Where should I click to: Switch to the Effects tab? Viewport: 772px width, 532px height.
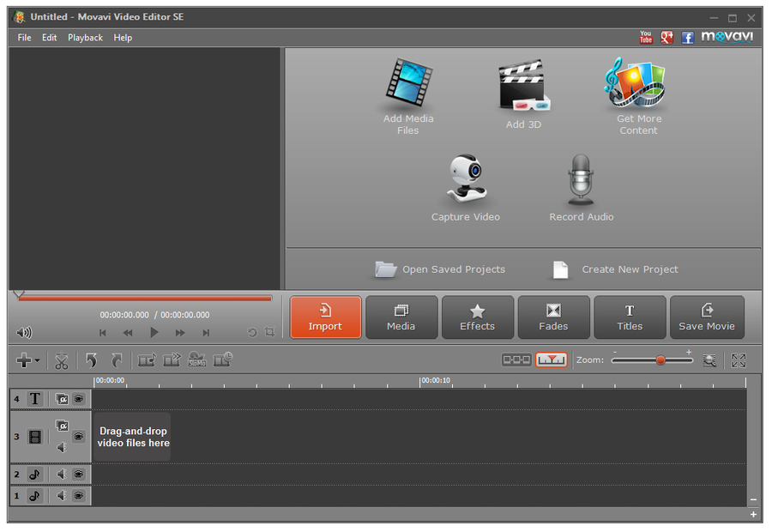pyautogui.click(x=478, y=317)
